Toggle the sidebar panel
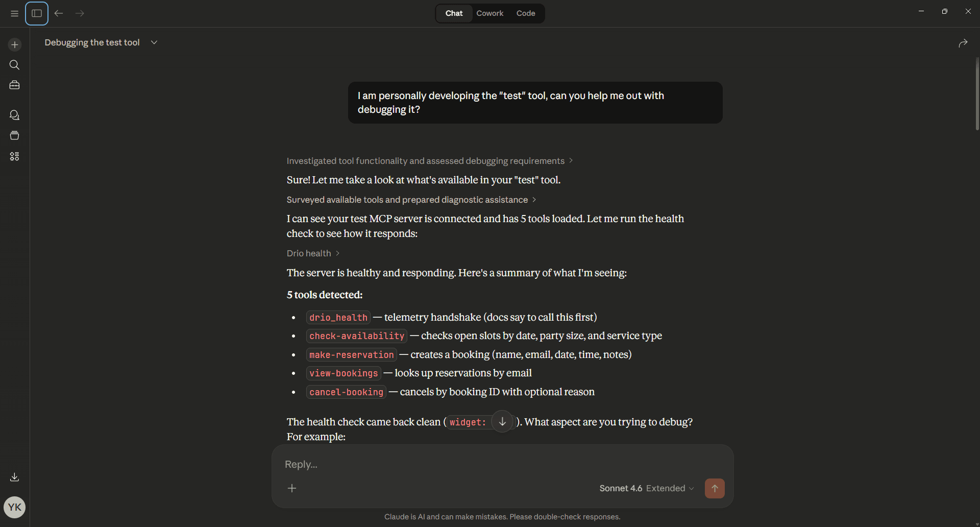The height and width of the screenshot is (527, 980). (37, 14)
